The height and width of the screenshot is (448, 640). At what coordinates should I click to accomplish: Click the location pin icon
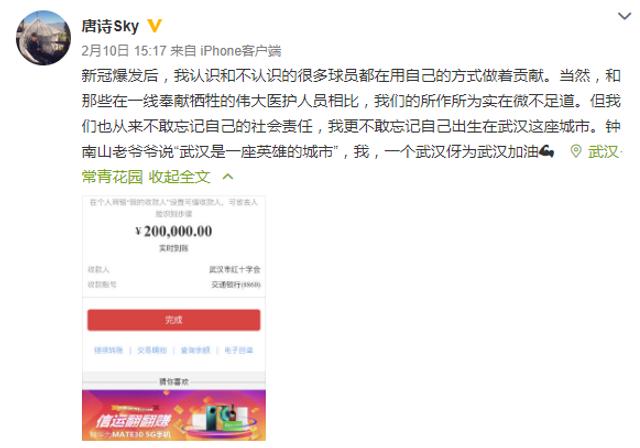[x=576, y=152]
